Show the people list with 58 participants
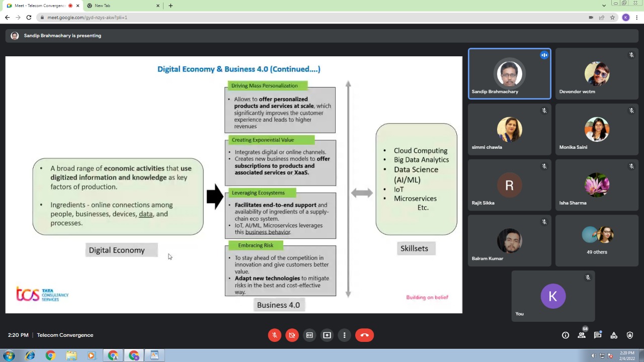Viewport: 644px width, 362px height. (582, 335)
